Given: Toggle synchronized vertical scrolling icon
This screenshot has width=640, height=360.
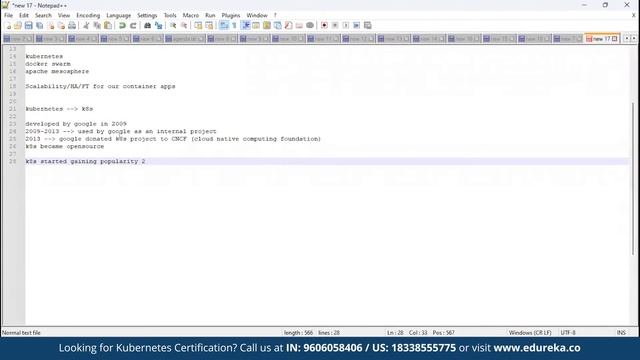Looking at the screenshot, I should [198, 25].
